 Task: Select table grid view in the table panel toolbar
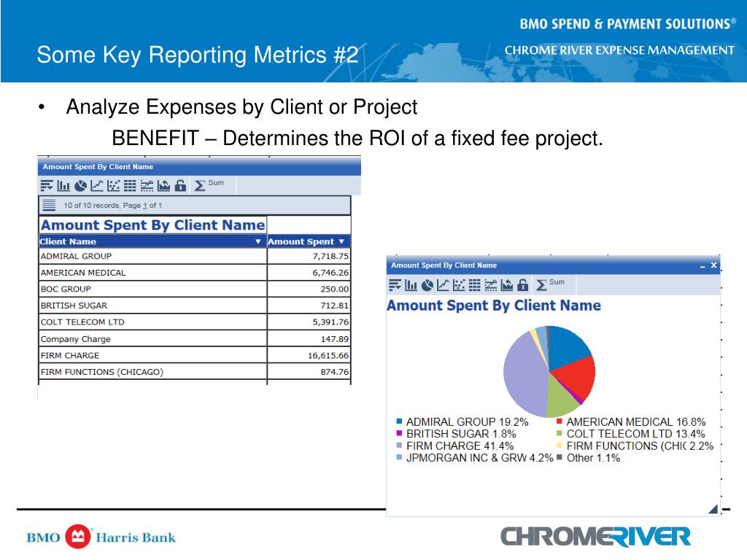(130, 186)
